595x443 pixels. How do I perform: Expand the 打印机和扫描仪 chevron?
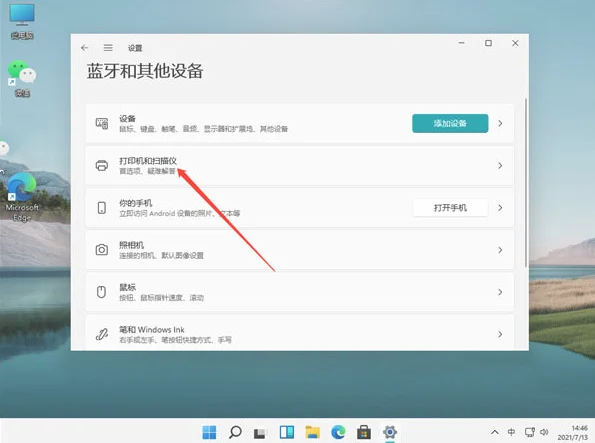click(500, 166)
